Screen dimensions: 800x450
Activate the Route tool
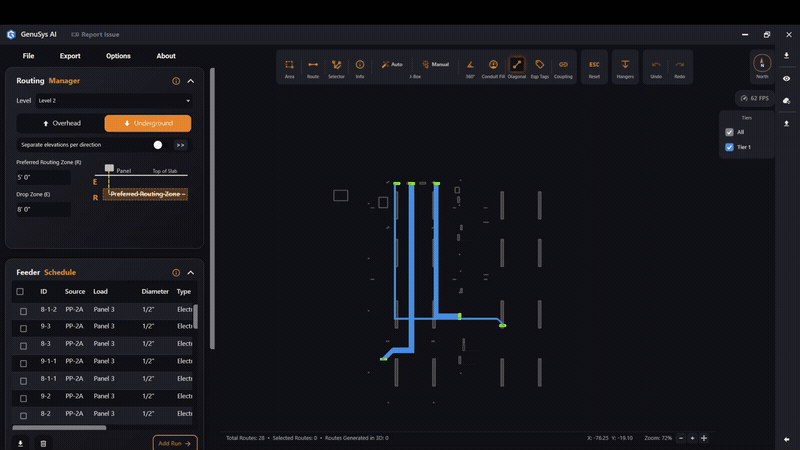(313, 68)
